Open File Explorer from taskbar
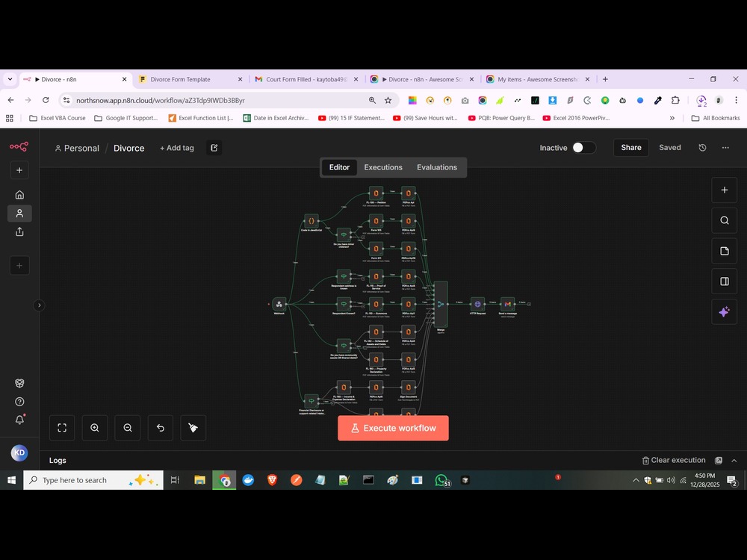This screenshot has width=747, height=560. [x=199, y=480]
